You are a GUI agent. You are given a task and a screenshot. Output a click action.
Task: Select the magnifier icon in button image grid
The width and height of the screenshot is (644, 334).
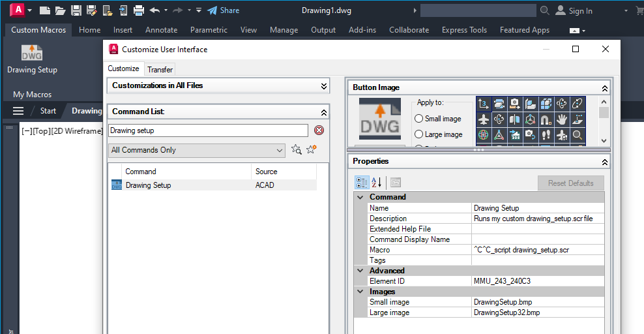(578, 135)
